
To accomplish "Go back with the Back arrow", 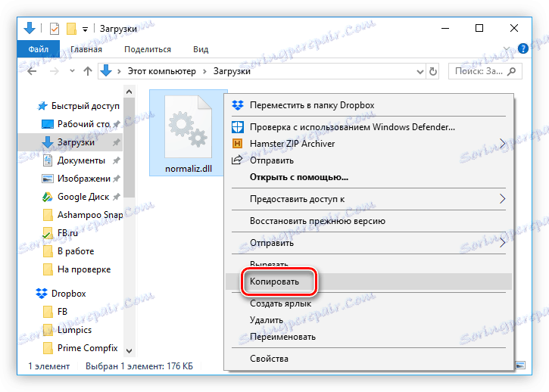I will point(33,71).
